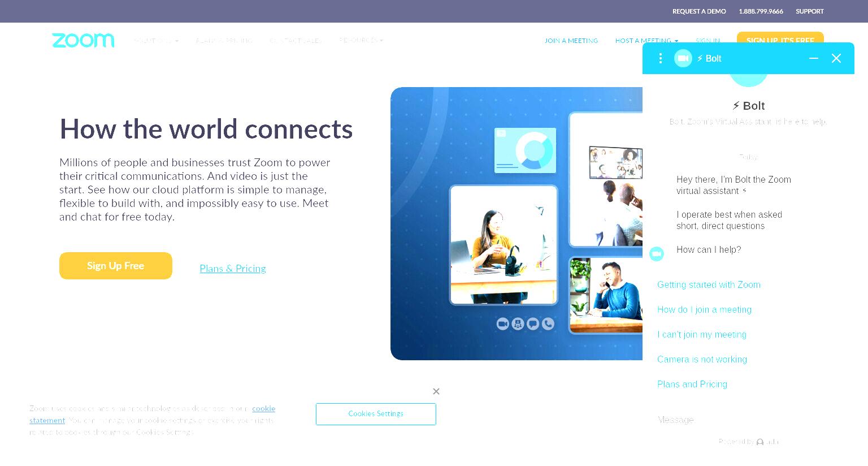Select 'Plans and Pricing' chat suggestion
Image resolution: width=868 pixels, height=466 pixels.
tap(692, 385)
